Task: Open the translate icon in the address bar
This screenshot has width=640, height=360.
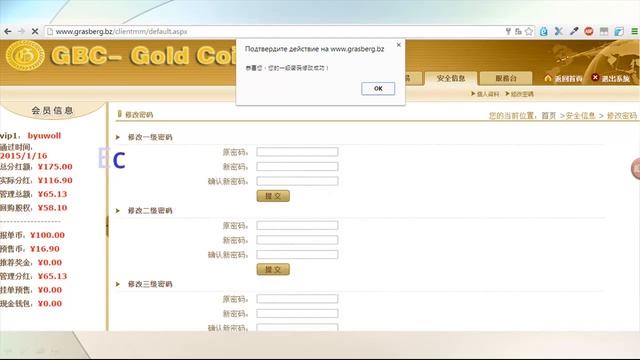Action: coord(518,31)
